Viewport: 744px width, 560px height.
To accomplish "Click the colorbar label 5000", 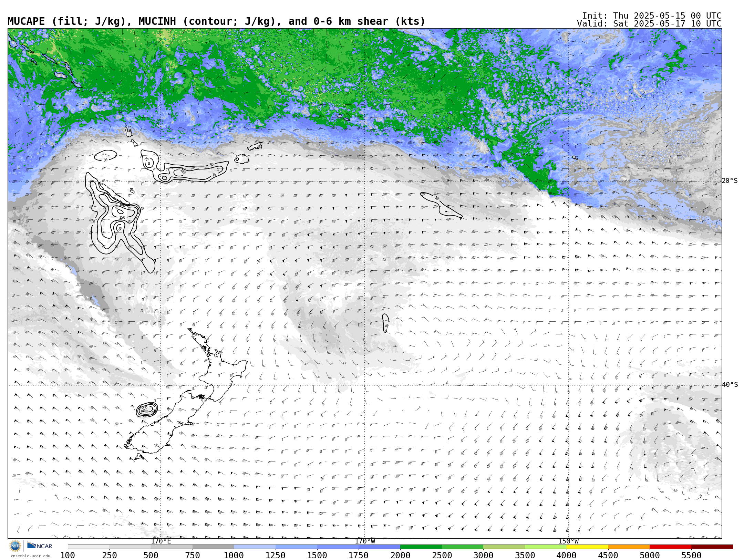I will [x=650, y=555].
